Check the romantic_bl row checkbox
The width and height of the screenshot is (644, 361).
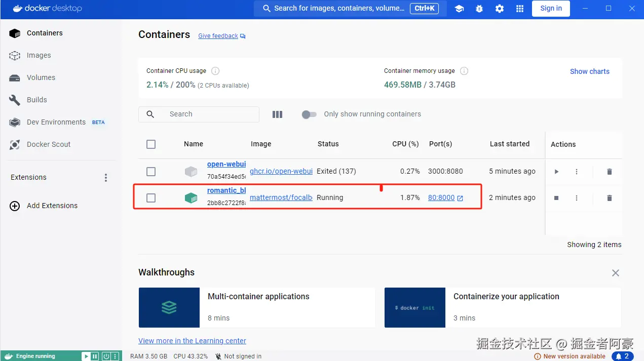pos(151,198)
